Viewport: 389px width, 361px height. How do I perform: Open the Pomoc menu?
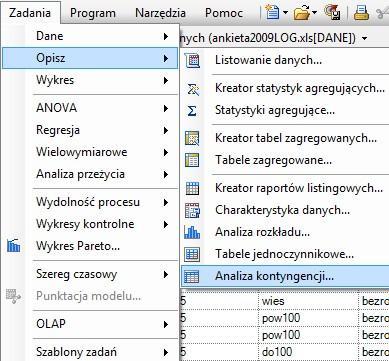[224, 13]
